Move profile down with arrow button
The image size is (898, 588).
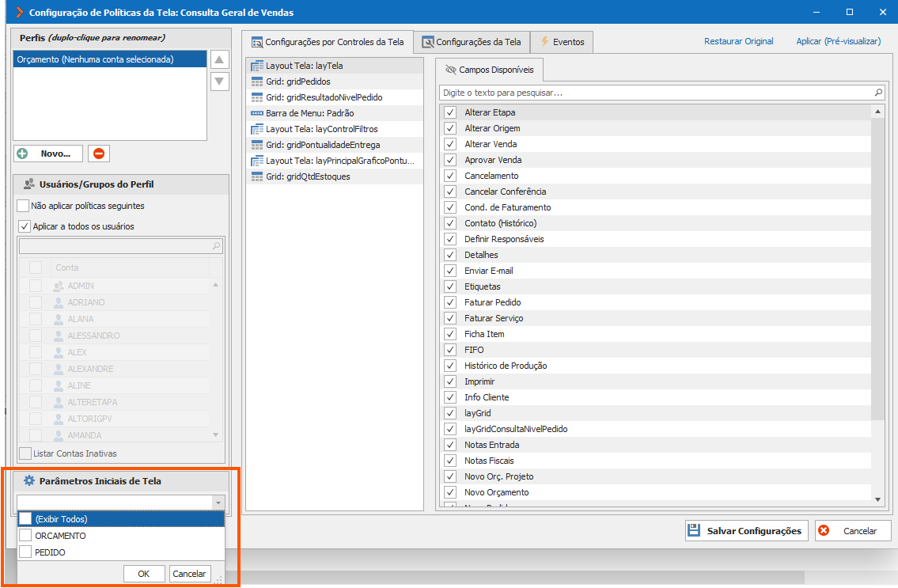219,82
